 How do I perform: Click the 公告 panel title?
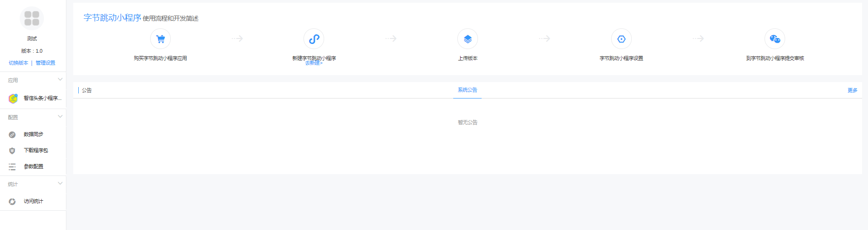87,90
